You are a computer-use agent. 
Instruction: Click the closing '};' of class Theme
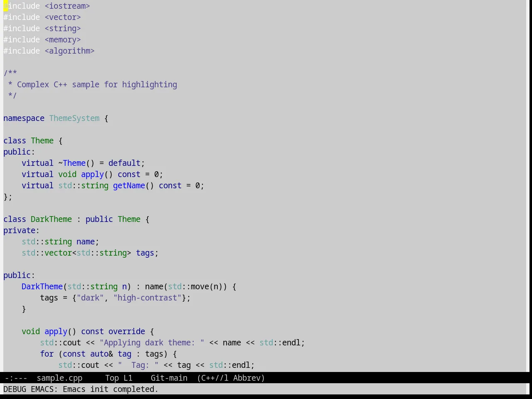tap(8, 197)
